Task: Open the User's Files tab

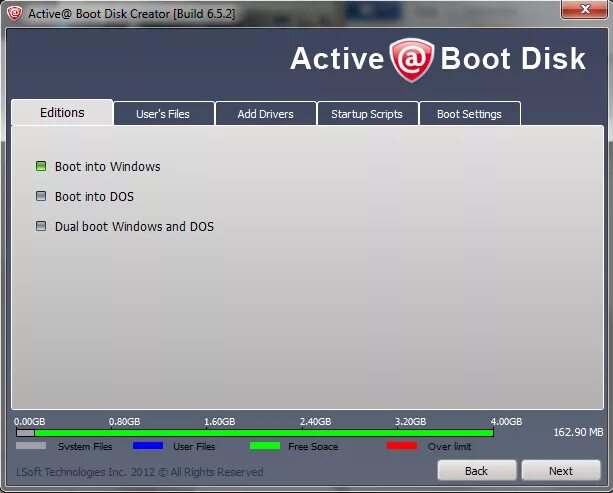Action: [163, 114]
